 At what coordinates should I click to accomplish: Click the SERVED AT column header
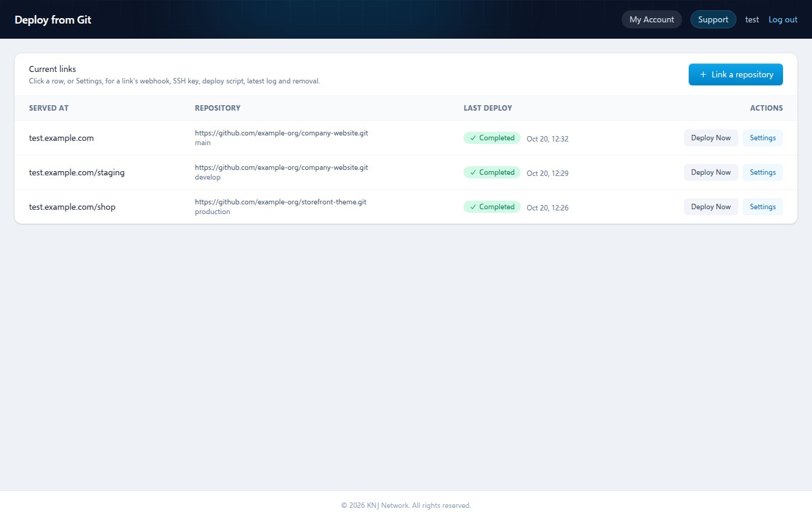48,108
